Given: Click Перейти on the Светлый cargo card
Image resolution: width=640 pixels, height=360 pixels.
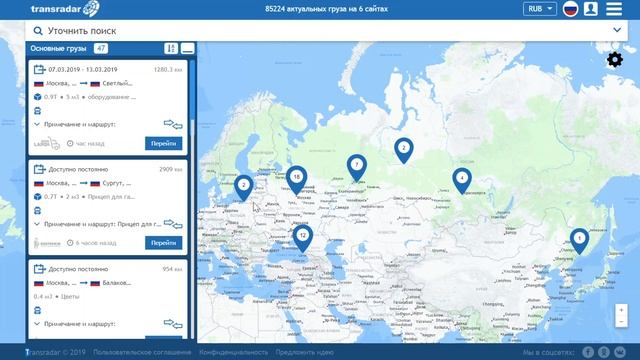Looking at the screenshot, I should tap(164, 143).
